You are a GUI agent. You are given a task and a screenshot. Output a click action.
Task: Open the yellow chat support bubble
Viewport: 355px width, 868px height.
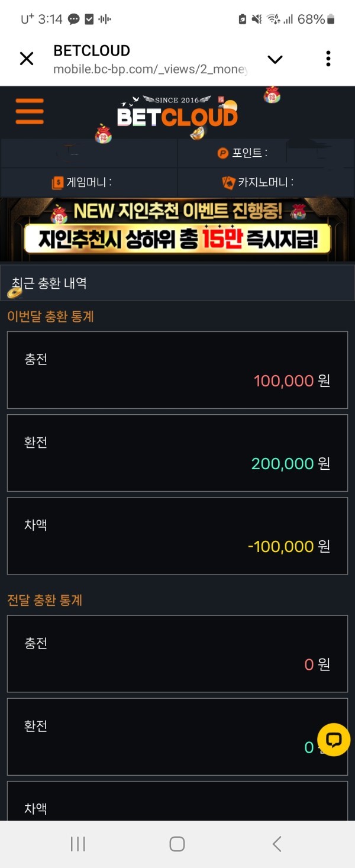(x=333, y=739)
